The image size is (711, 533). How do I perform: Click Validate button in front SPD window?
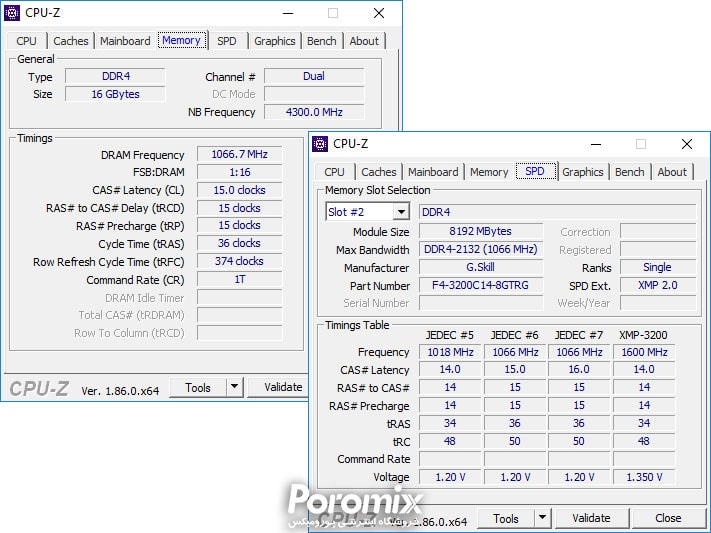[x=591, y=518]
